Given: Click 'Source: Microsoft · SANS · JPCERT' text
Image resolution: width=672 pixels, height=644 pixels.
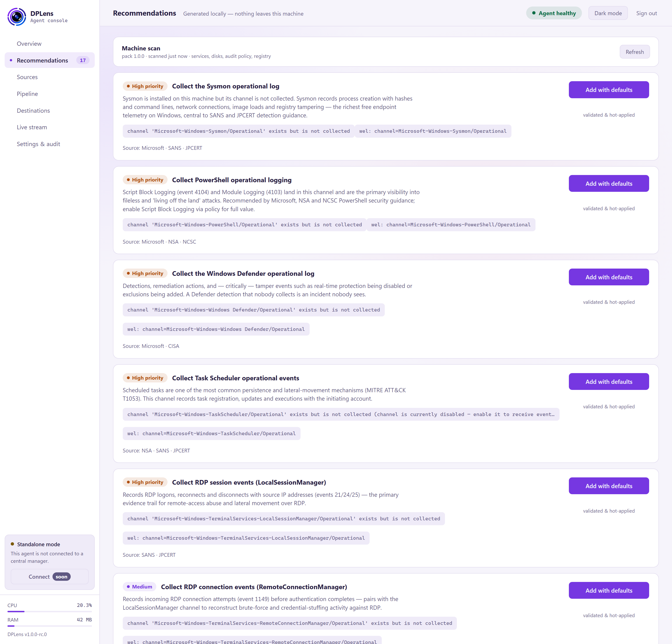Looking at the screenshot, I should click(x=162, y=148).
